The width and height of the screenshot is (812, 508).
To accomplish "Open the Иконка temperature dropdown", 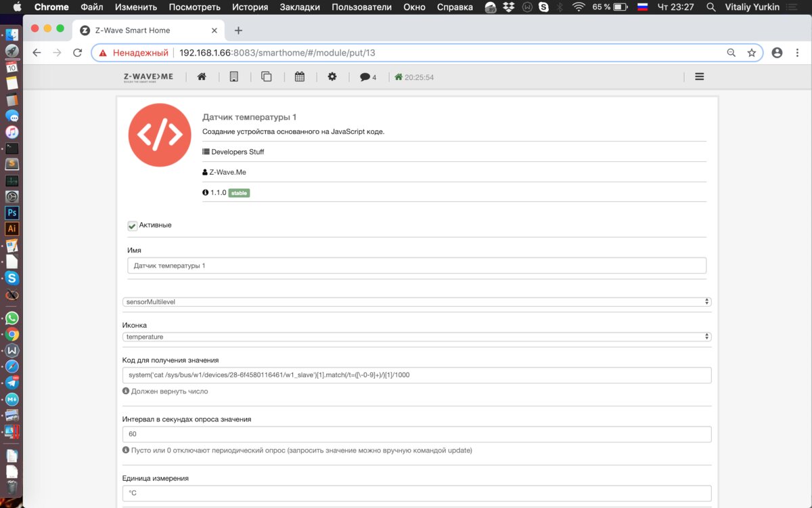I will coord(416,337).
